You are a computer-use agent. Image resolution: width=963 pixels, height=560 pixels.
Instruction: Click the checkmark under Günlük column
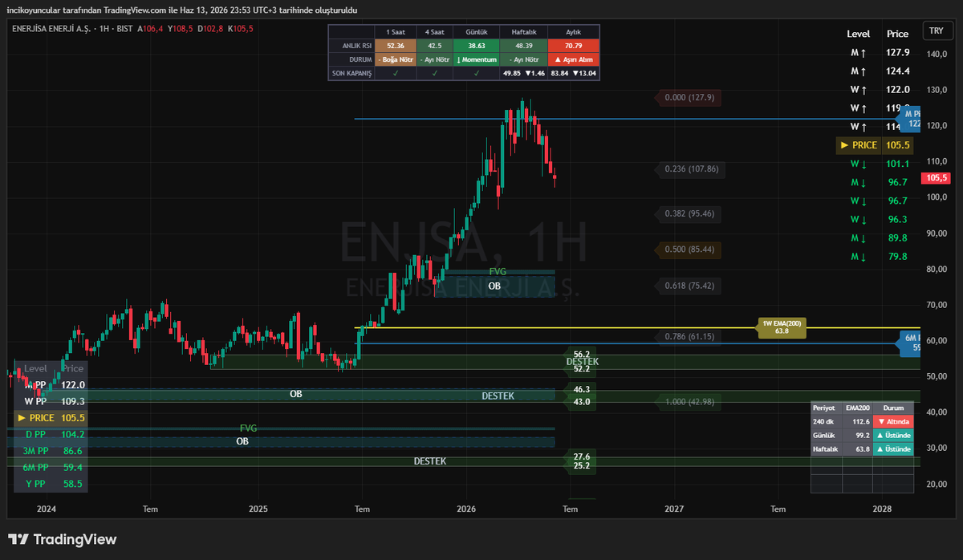click(476, 73)
